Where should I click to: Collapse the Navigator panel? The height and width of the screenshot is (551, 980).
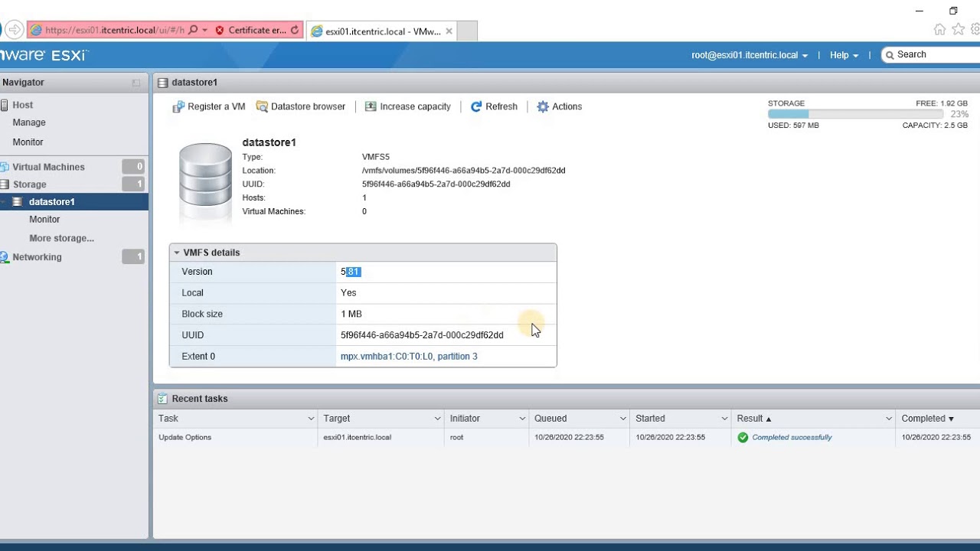pos(136,83)
